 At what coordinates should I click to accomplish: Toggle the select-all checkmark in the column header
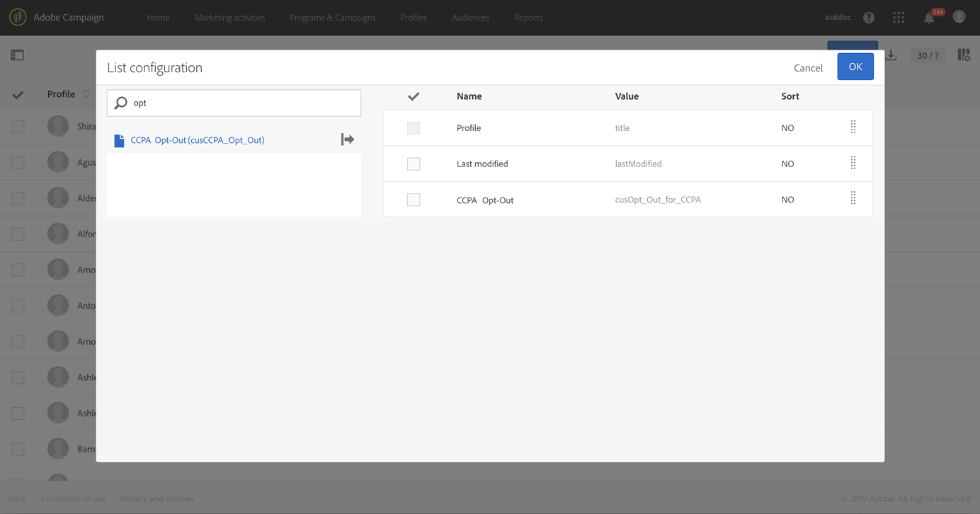coord(414,96)
